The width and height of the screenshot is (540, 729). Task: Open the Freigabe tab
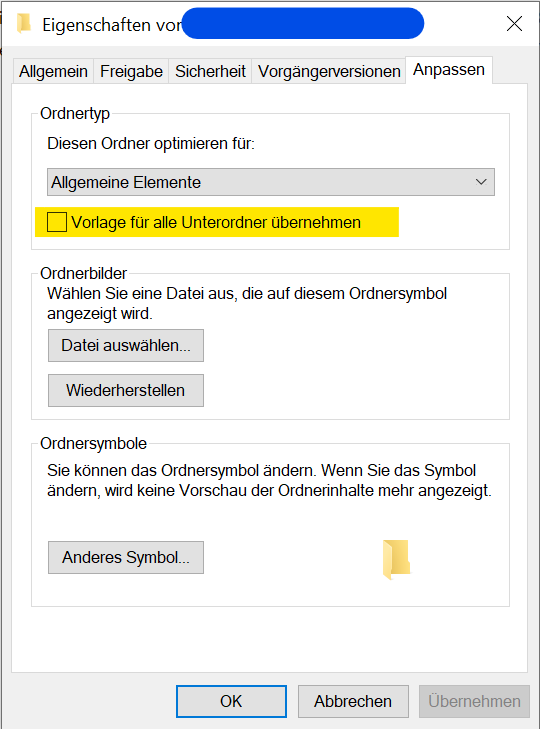point(131,72)
